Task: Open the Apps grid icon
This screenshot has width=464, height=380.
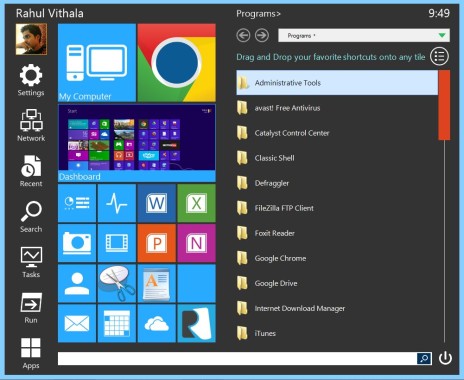Action: pyautogui.click(x=31, y=353)
